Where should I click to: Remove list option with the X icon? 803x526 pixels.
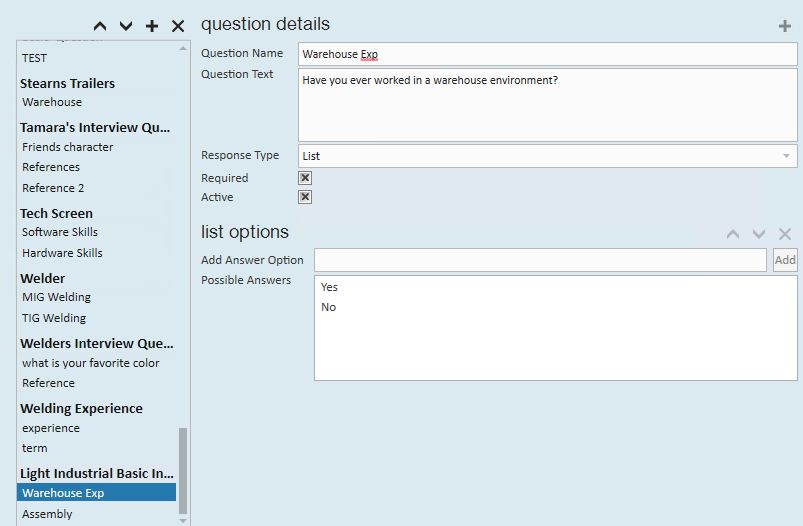point(785,234)
